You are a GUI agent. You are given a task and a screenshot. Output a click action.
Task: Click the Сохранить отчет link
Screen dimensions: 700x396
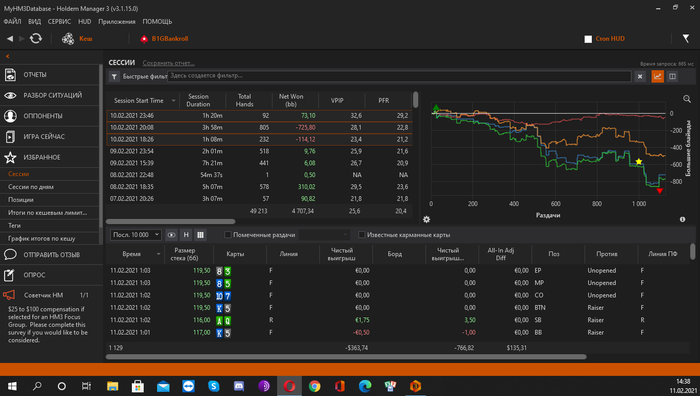(x=168, y=63)
